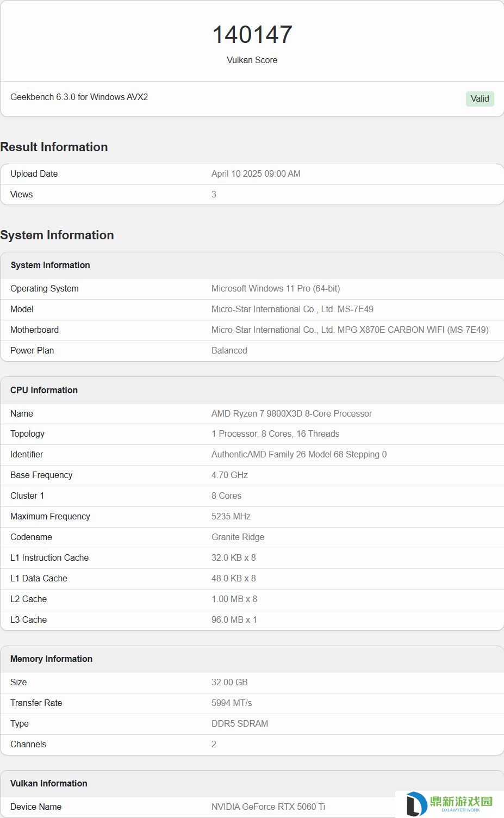
Task: Select Microsoft Windows 11 Pro (64-bit) value
Action: tap(276, 288)
